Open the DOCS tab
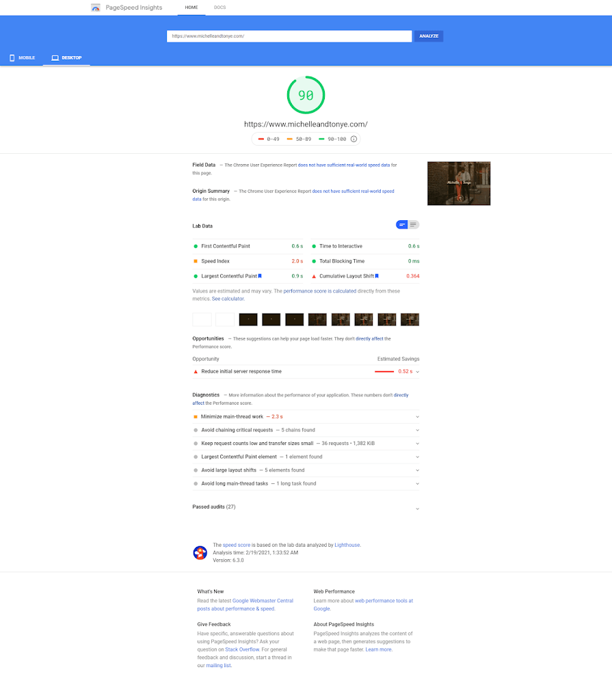The height and width of the screenshot is (700, 612). pyautogui.click(x=219, y=8)
